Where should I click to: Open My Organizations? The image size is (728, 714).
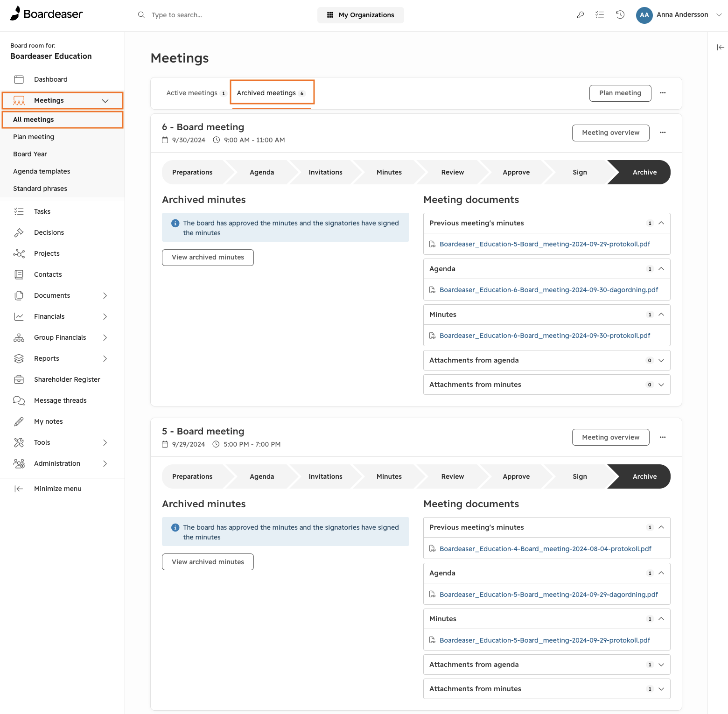point(361,15)
